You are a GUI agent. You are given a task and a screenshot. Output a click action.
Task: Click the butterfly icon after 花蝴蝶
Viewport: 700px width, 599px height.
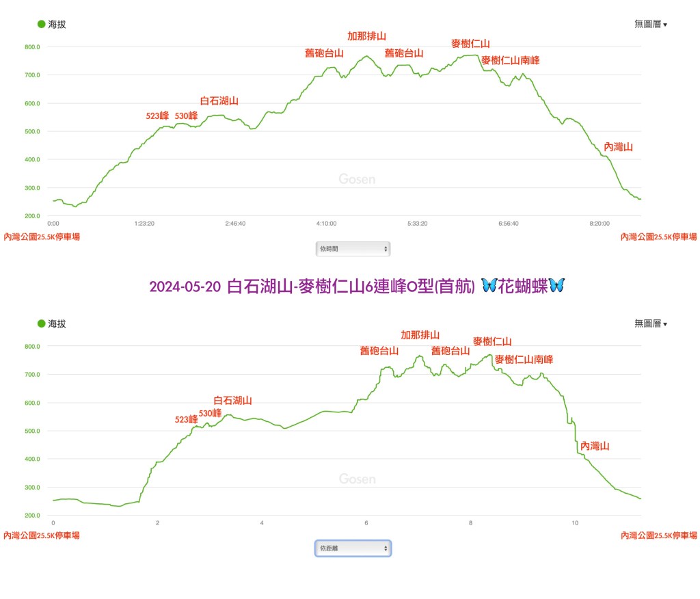(x=556, y=287)
